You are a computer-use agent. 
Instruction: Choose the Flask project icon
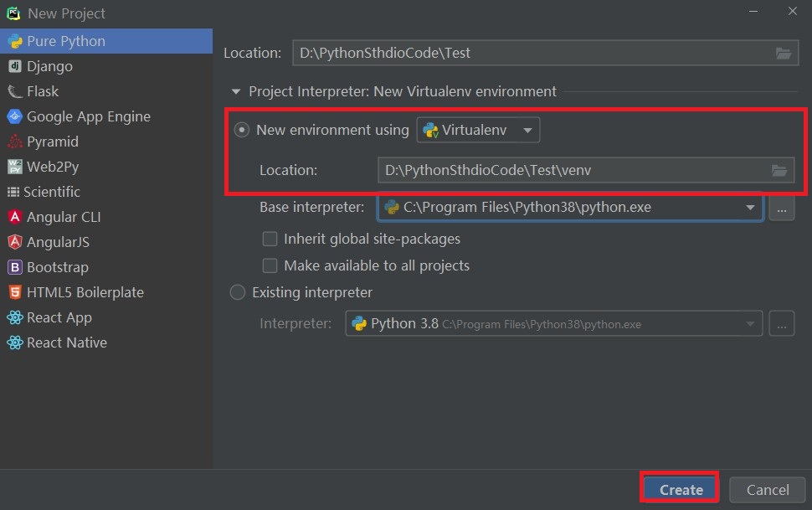[x=14, y=92]
